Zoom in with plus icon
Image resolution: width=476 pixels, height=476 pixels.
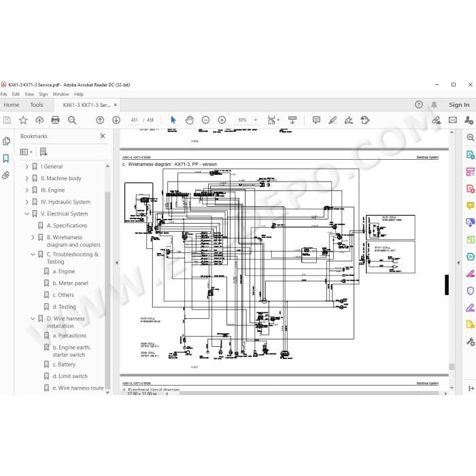(x=222, y=120)
